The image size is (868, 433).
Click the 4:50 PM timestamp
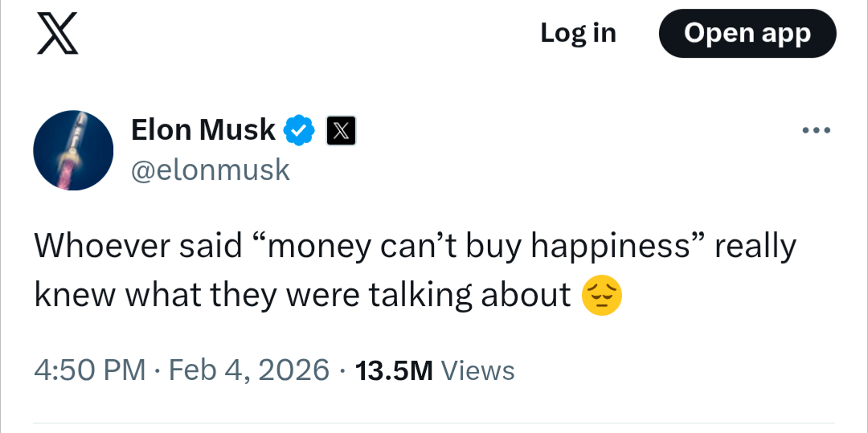(90, 370)
